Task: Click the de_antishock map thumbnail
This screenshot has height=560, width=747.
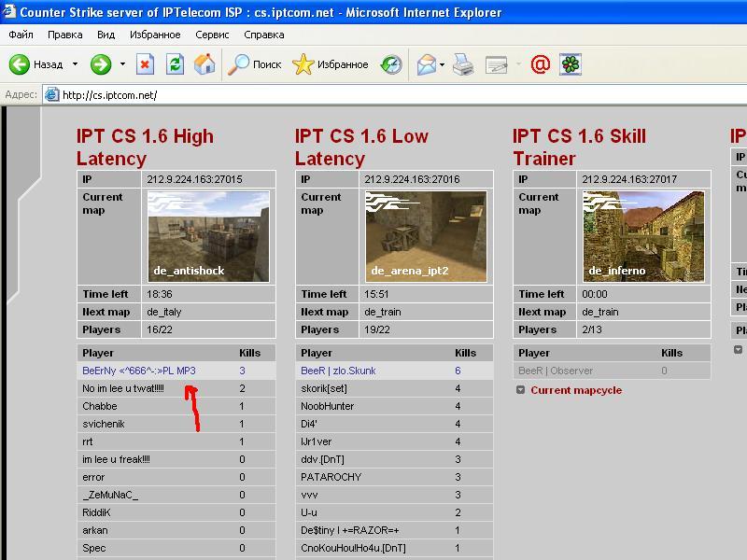Action: click(x=208, y=237)
